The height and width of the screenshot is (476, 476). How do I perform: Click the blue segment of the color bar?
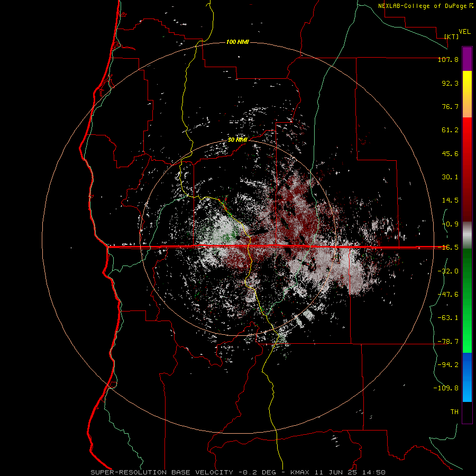[x=467, y=377]
